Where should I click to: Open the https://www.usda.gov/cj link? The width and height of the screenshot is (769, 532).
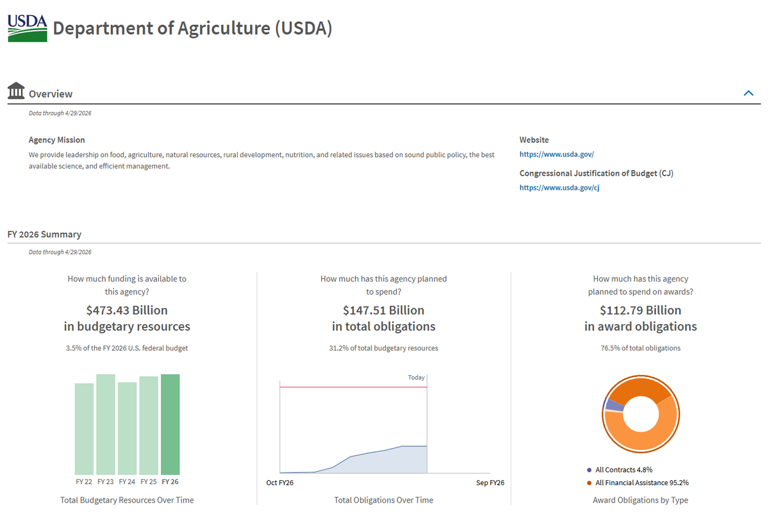coord(559,188)
